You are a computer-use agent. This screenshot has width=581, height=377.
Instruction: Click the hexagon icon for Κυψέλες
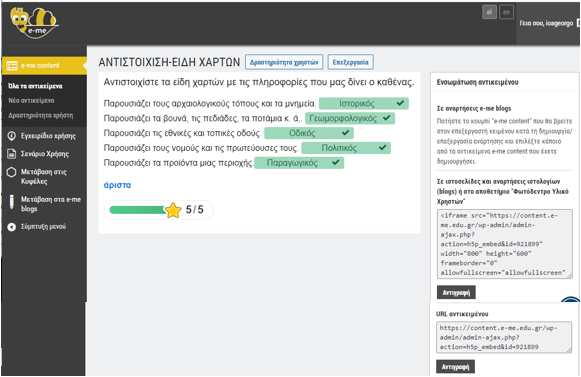point(12,172)
